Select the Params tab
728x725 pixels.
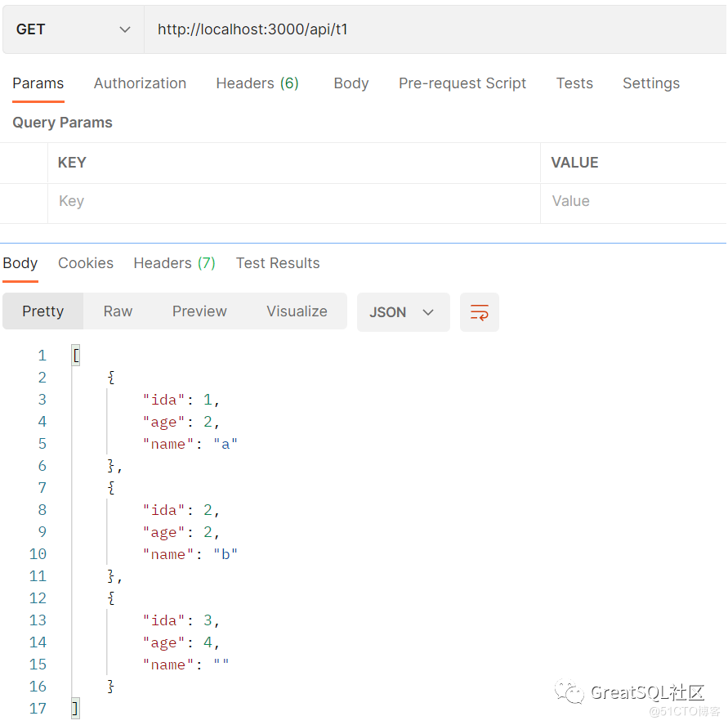click(38, 83)
